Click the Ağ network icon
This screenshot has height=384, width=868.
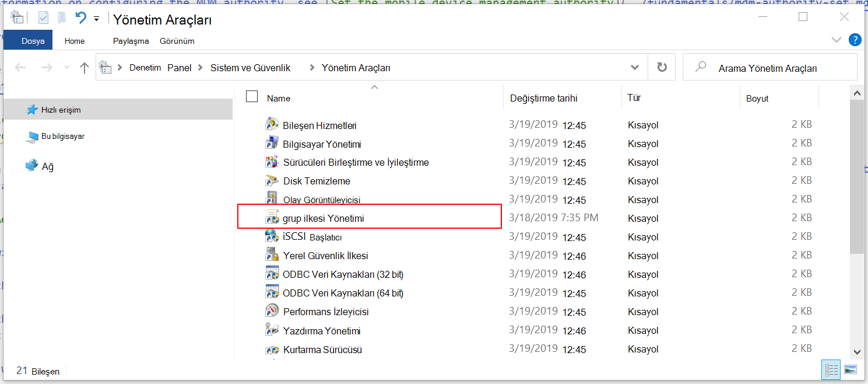(31, 166)
